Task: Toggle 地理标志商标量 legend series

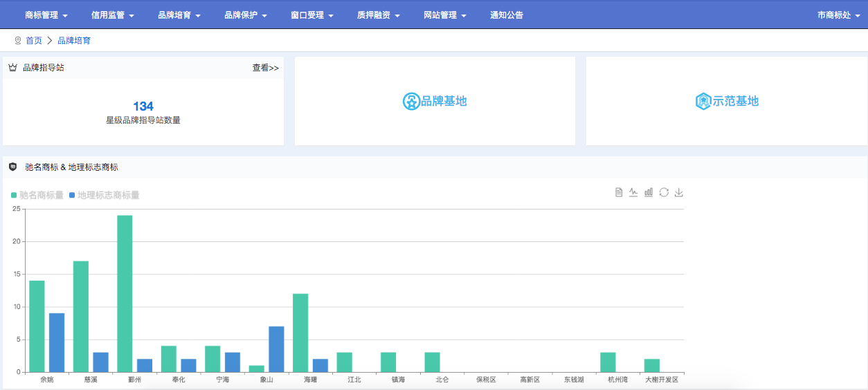Action: (104, 196)
